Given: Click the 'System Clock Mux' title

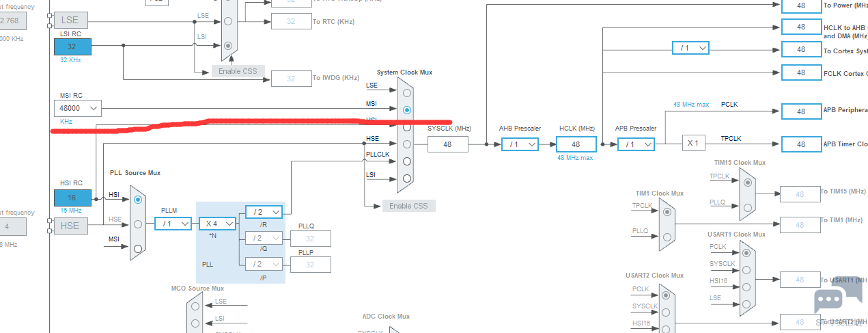Looking at the screenshot, I should (404, 72).
